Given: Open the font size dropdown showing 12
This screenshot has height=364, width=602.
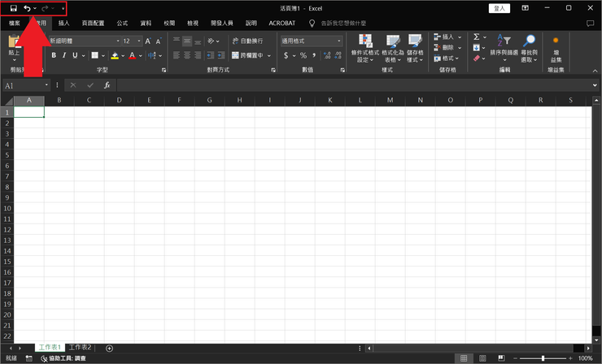Looking at the screenshot, I should (139, 41).
